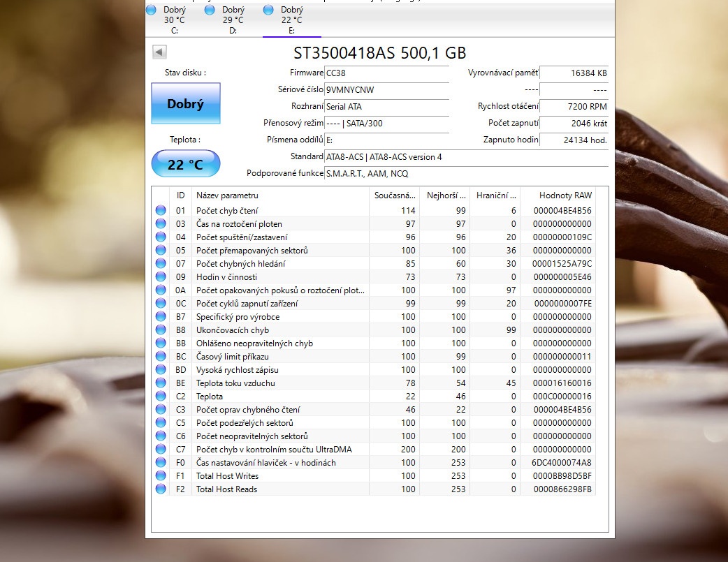The width and height of the screenshot is (728, 562).
Task: Click the Firmware field CC38
Action: click(x=387, y=73)
